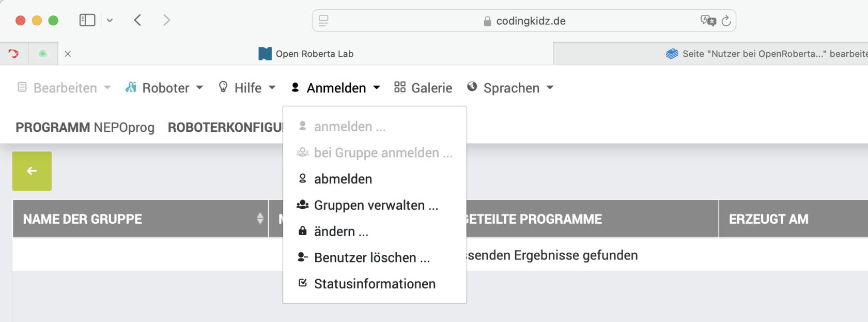868x322 pixels.
Task: Sort by GETEILTE PROGRAMME column header
Action: coord(534,219)
